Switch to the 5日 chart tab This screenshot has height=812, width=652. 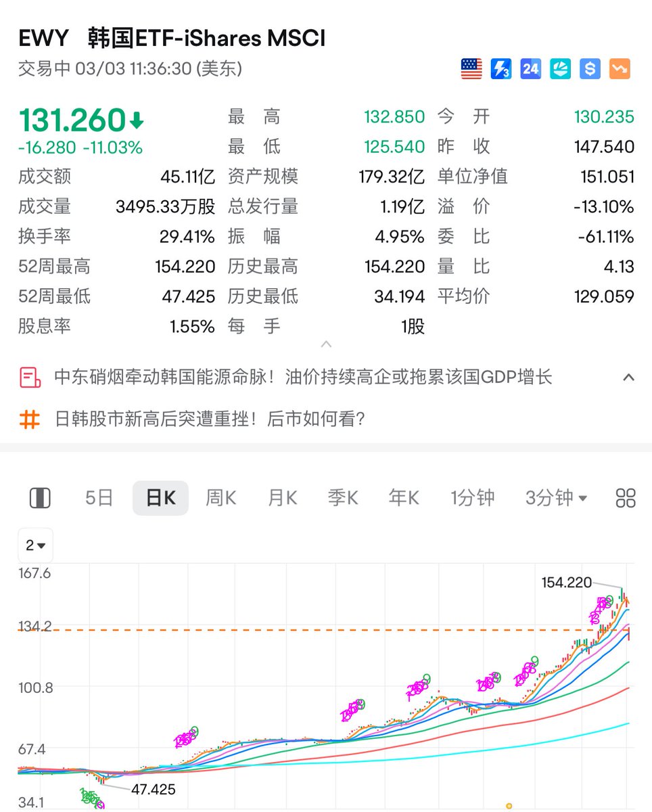(99, 499)
